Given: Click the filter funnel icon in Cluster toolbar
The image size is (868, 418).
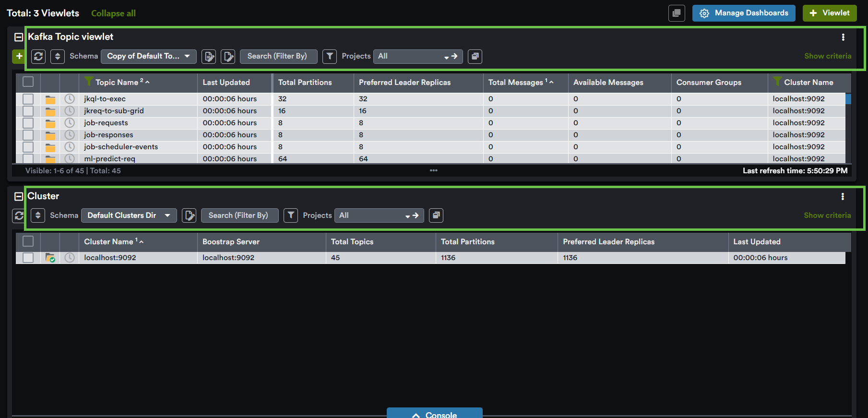Looking at the screenshot, I should click(x=291, y=215).
